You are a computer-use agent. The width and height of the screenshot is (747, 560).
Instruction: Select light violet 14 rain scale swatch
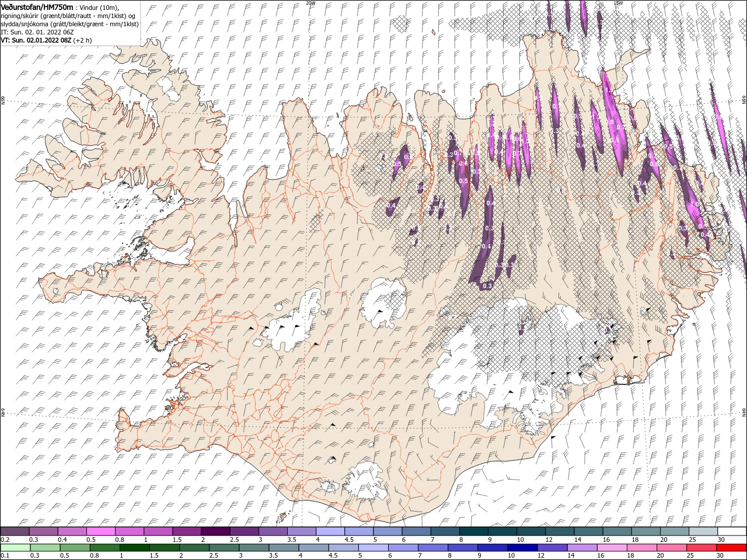pos(582,548)
